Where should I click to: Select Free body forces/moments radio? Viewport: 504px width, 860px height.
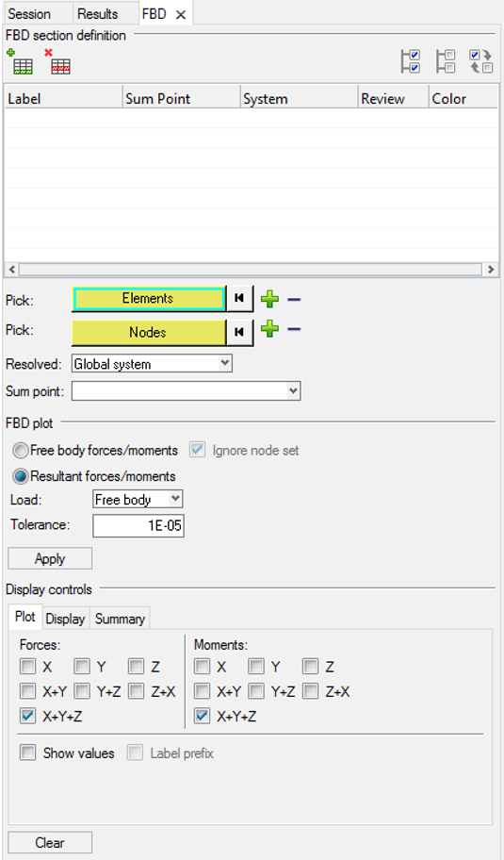(x=21, y=451)
